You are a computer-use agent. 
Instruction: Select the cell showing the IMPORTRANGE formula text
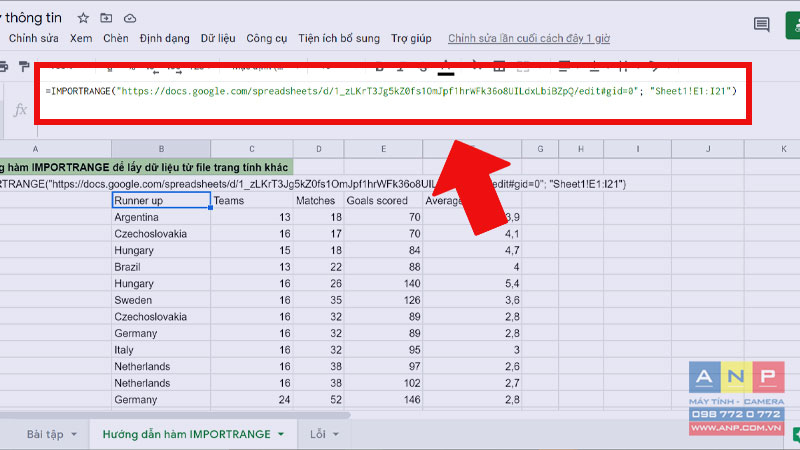click(x=313, y=184)
